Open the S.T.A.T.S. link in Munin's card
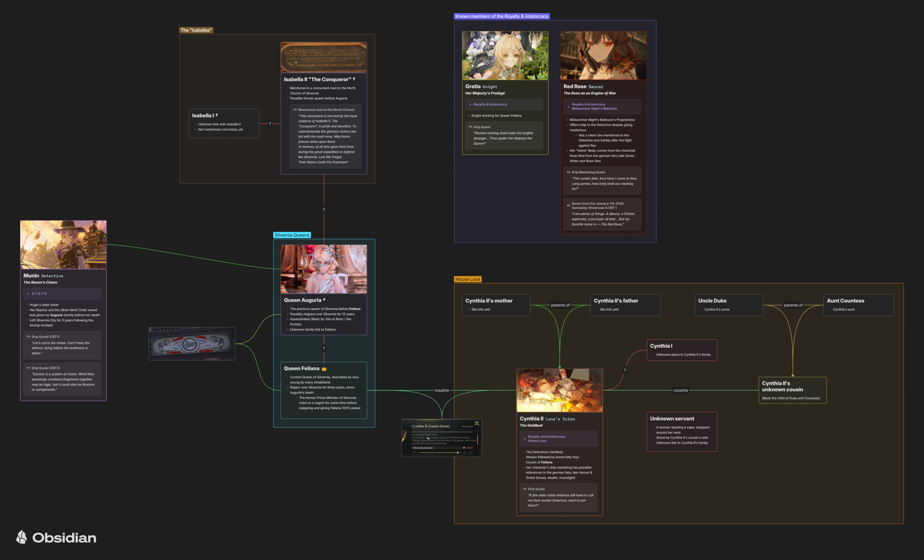The height and width of the screenshot is (560, 924). [39, 294]
